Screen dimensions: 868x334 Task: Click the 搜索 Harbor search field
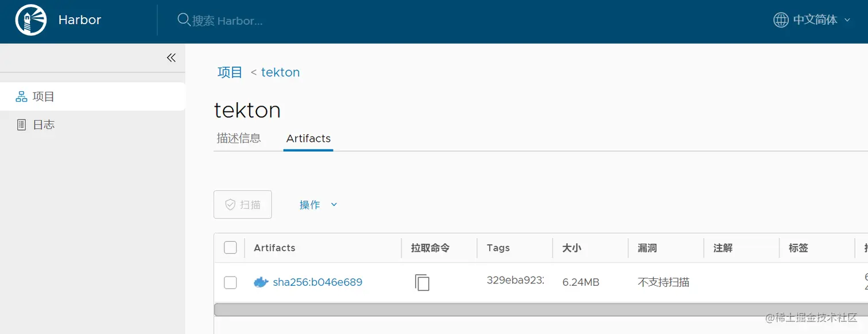pyautogui.click(x=227, y=21)
